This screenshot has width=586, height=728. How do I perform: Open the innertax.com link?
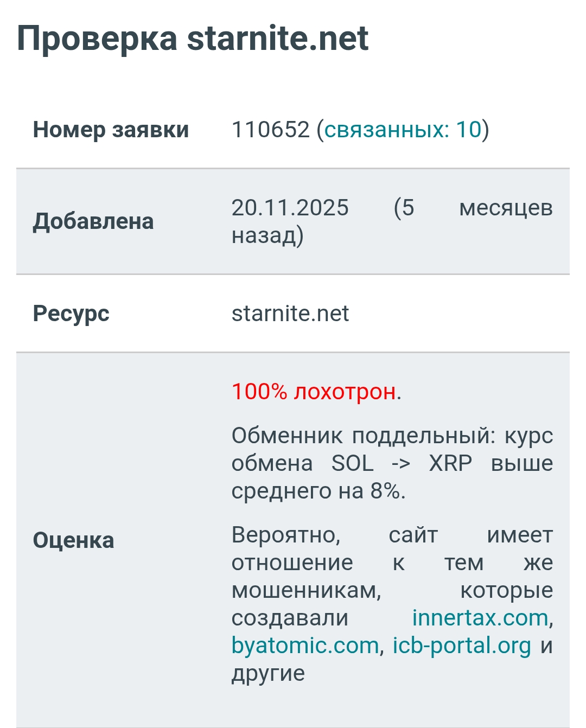tap(480, 618)
